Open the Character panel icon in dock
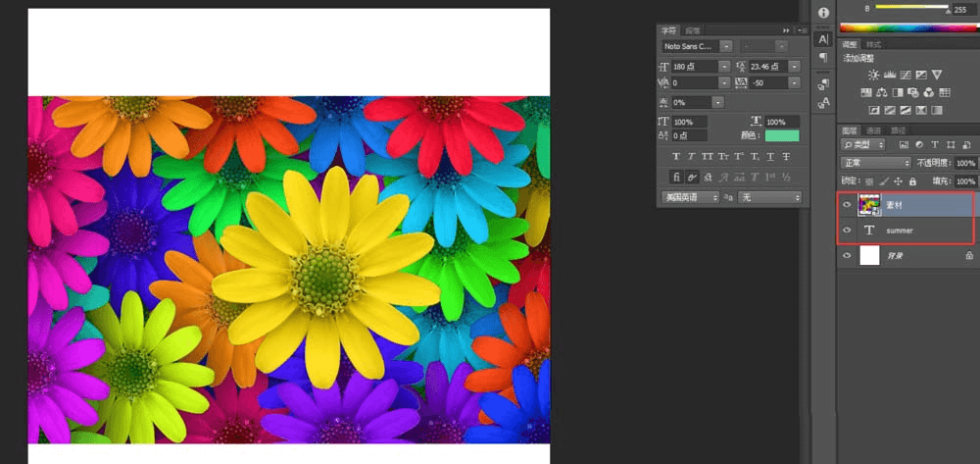The width and height of the screenshot is (980, 464). [x=824, y=39]
